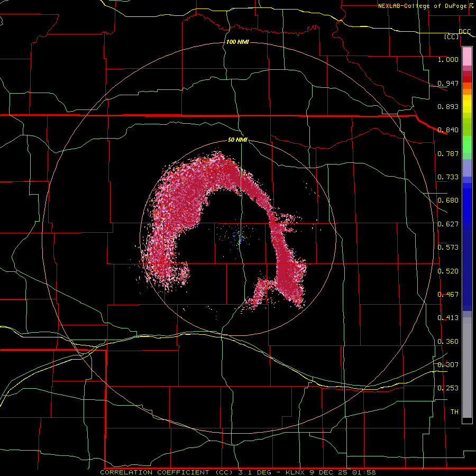The width and height of the screenshot is (476, 476).
Task: Click the radar site clutter at the center
Action: pyautogui.click(x=240, y=237)
